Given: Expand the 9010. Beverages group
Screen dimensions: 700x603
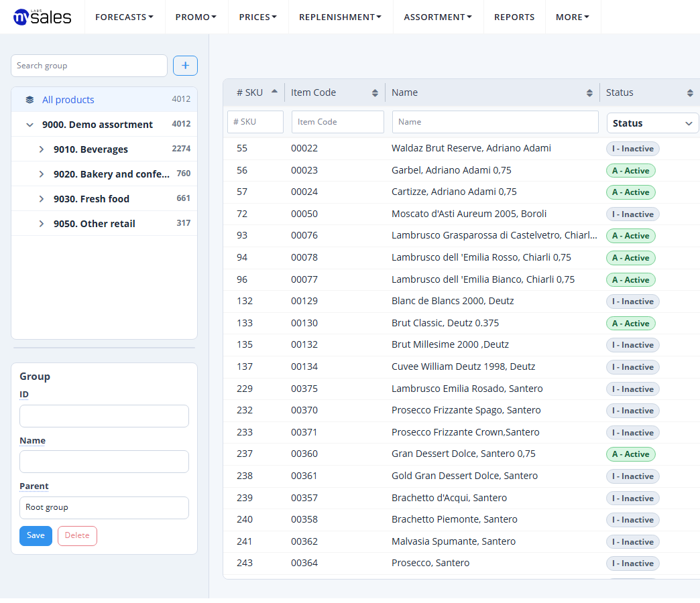Looking at the screenshot, I should [x=41, y=149].
